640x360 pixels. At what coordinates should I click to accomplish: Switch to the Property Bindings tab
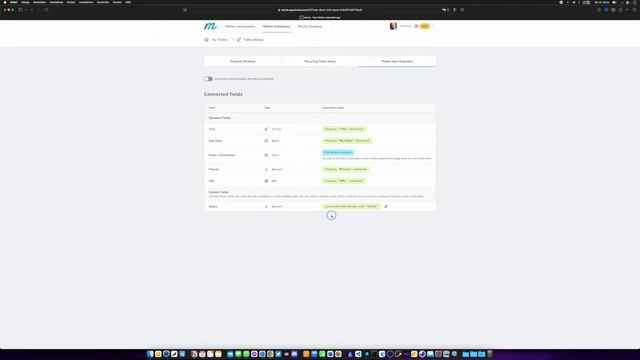click(x=242, y=61)
